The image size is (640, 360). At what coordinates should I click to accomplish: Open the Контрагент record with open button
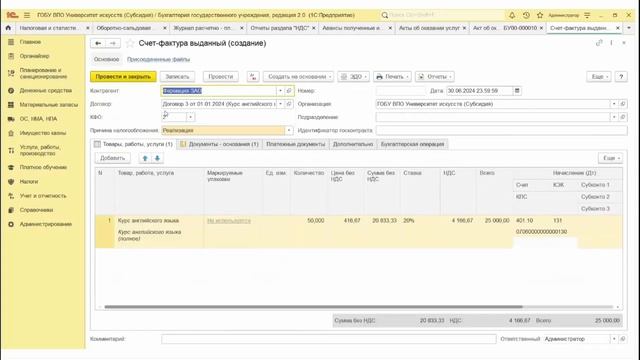click(x=289, y=91)
